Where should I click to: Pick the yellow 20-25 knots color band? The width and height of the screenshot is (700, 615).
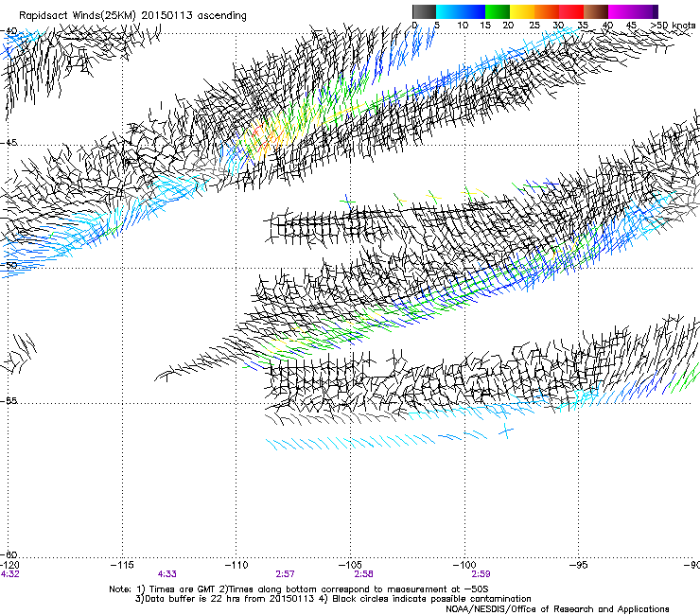(x=522, y=11)
